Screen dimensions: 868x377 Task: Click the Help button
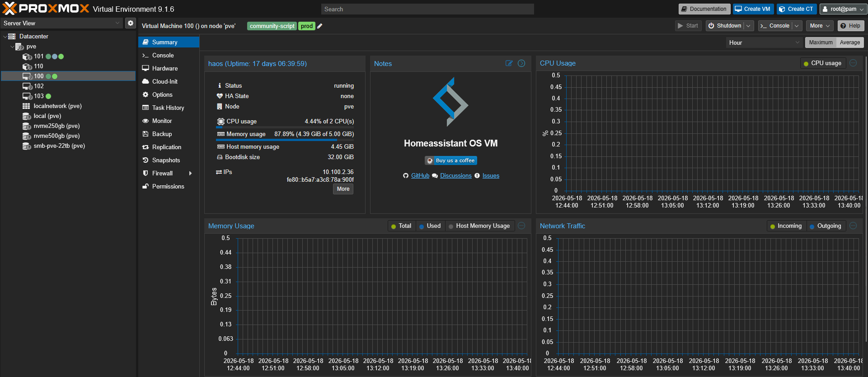[x=850, y=26]
